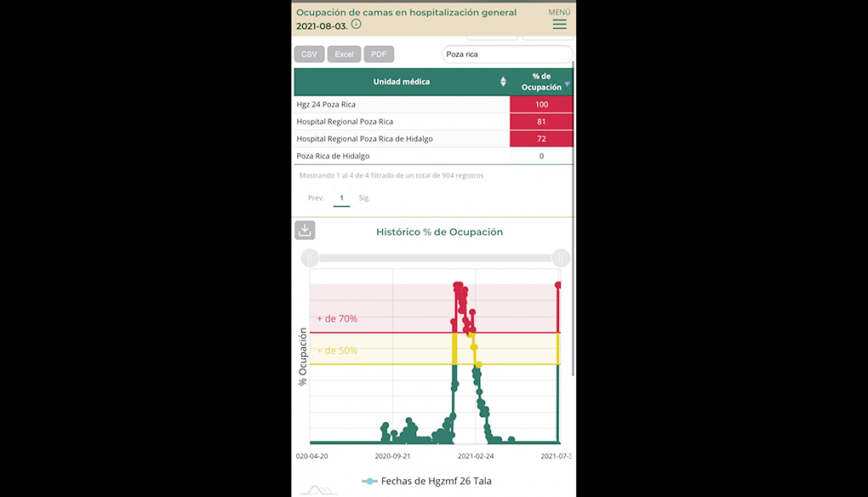
Task: Open the hamburger MENÚ icon
Action: pos(559,25)
